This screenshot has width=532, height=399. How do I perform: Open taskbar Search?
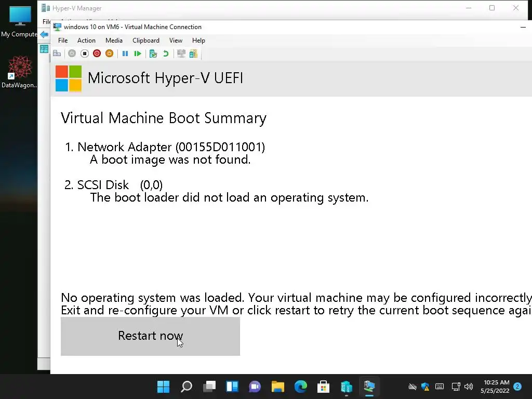187,387
